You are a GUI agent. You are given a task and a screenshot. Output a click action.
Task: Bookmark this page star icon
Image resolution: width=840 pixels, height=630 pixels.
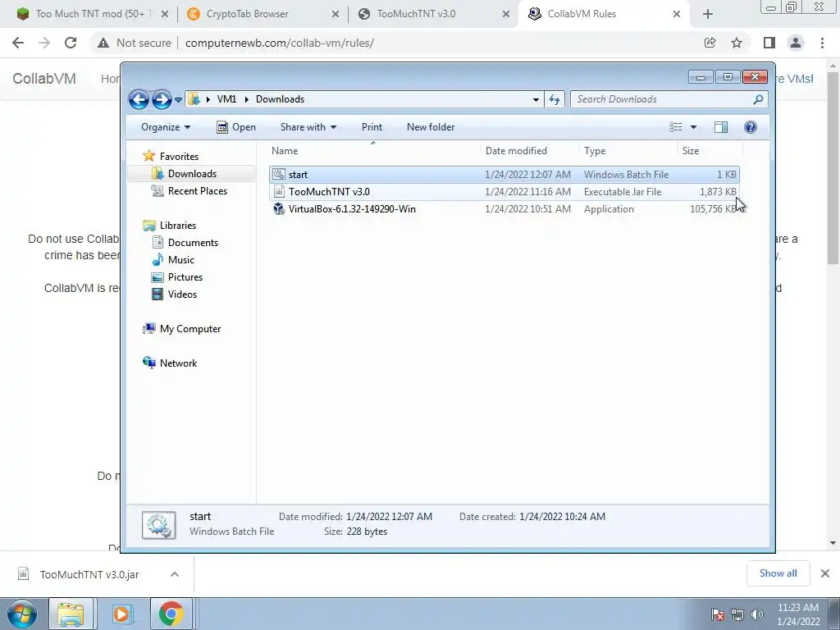click(x=737, y=43)
